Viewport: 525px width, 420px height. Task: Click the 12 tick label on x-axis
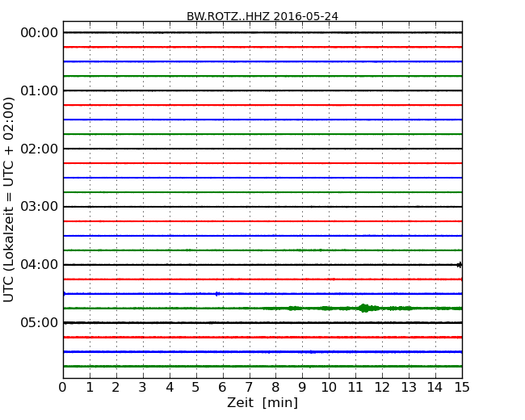tap(382, 388)
